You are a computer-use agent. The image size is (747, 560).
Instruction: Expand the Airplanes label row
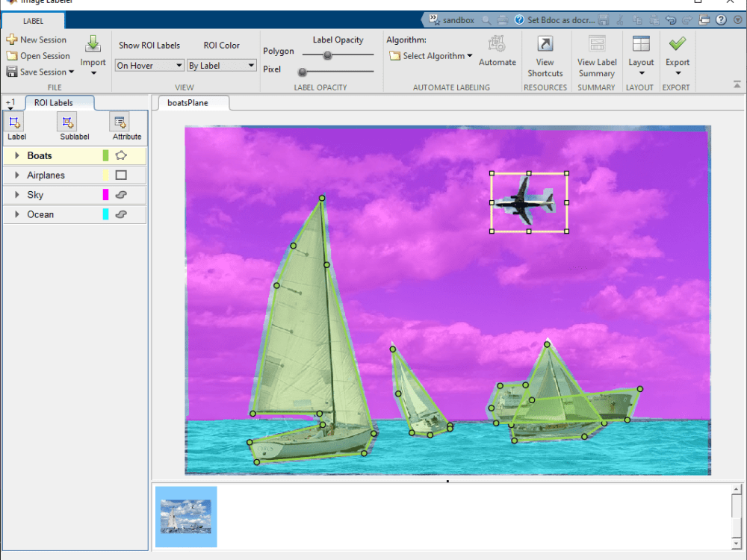coord(16,175)
